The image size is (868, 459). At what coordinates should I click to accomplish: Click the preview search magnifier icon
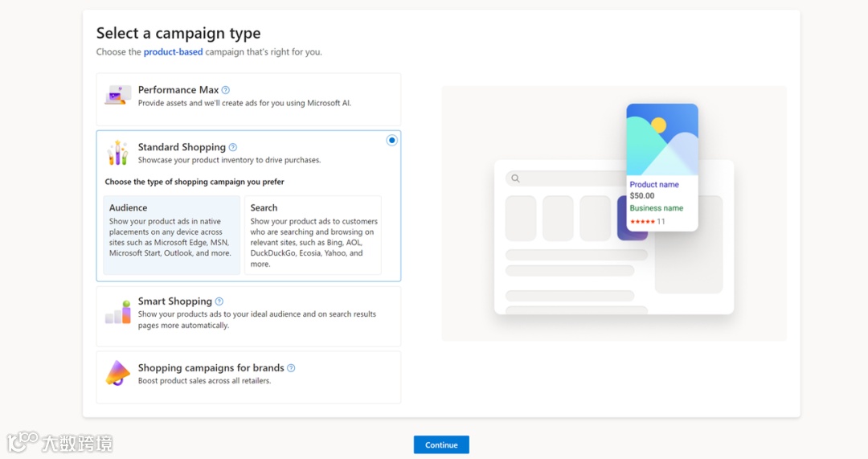(x=515, y=178)
